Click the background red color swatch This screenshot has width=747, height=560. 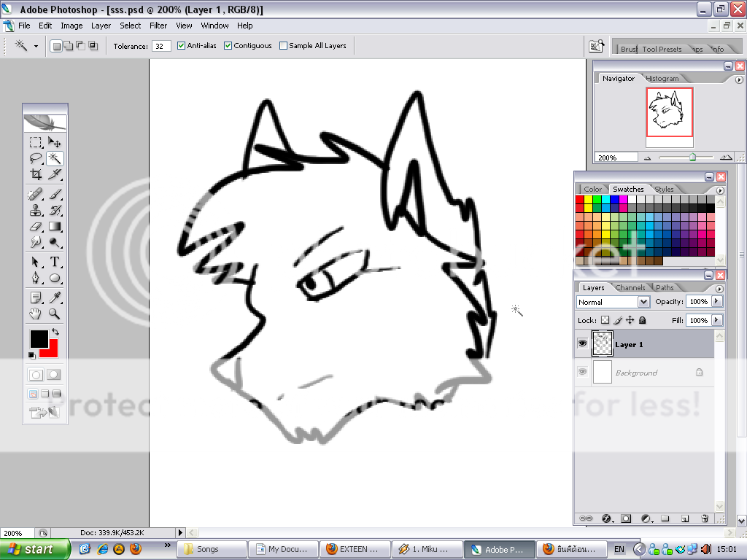point(52,351)
